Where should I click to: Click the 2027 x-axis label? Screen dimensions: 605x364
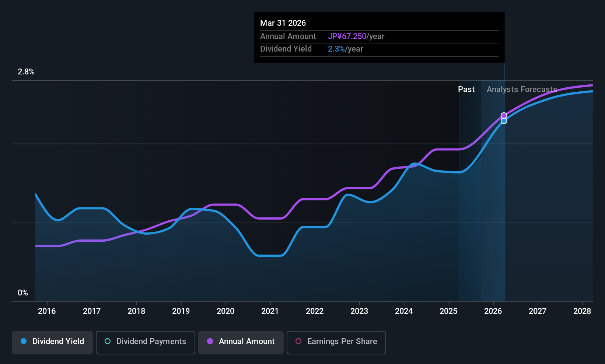pos(538,311)
